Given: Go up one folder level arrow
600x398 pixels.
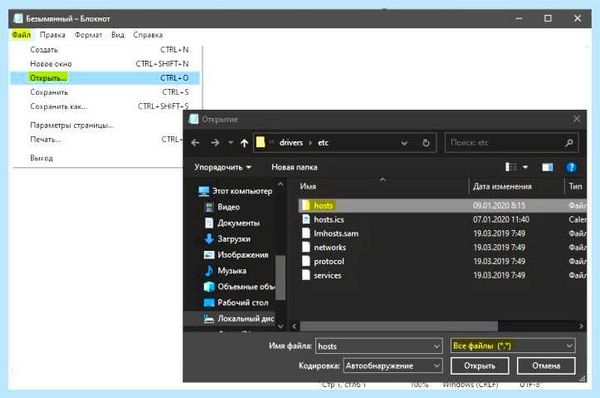Looking at the screenshot, I should (244, 143).
